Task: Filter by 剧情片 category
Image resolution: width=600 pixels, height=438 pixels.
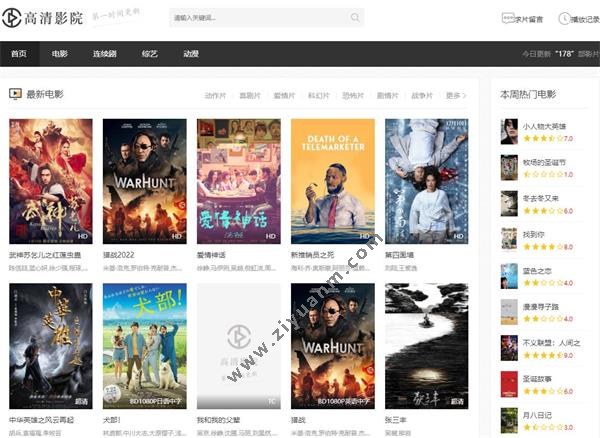Action: pyautogui.click(x=387, y=96)
